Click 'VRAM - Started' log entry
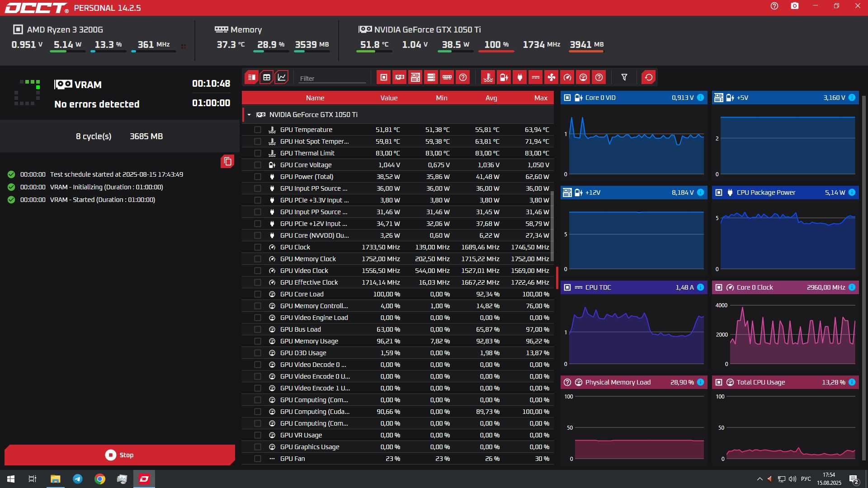 pyautogui.click(x=103, y=200)
